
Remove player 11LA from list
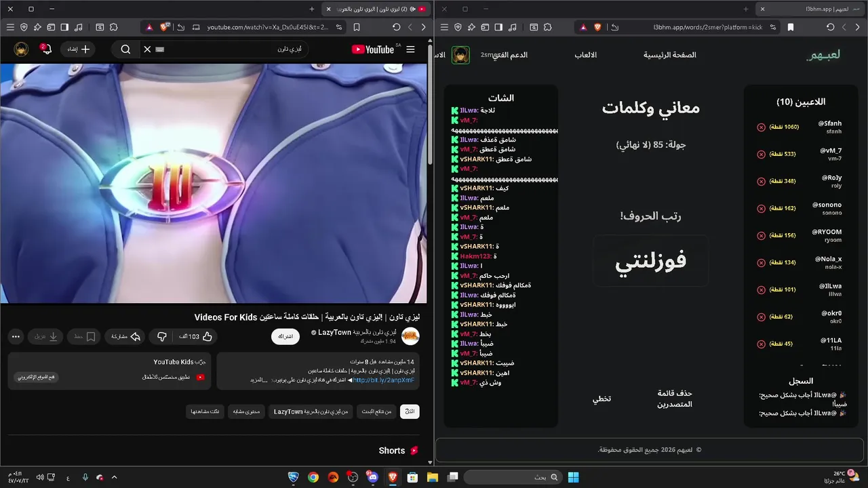pos(761,344)
